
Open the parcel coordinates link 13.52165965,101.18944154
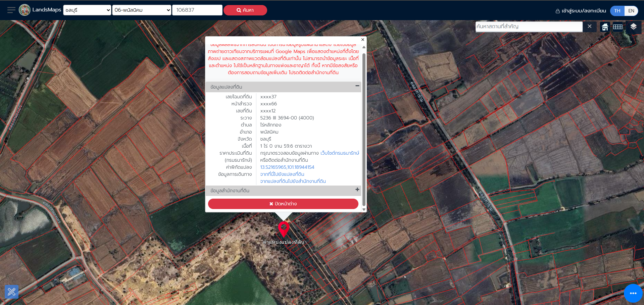pos(287,167)
